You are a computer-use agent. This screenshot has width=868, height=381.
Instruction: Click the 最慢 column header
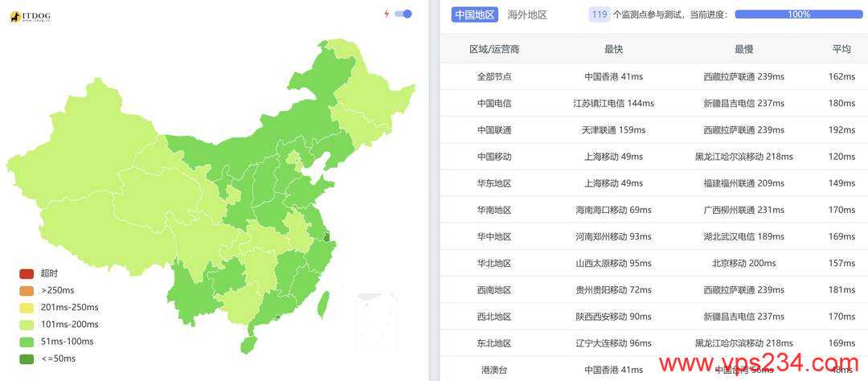743,49
